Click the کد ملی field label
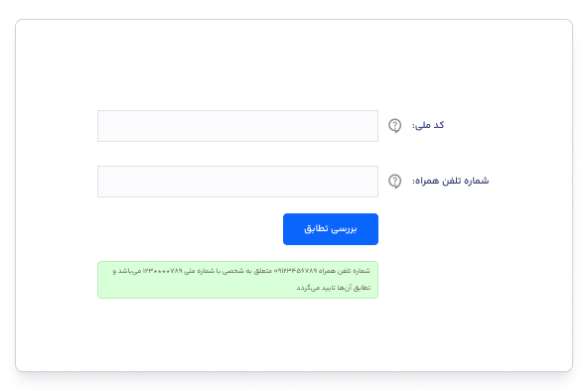The image size is (588, 391). [x=428, y=125]
